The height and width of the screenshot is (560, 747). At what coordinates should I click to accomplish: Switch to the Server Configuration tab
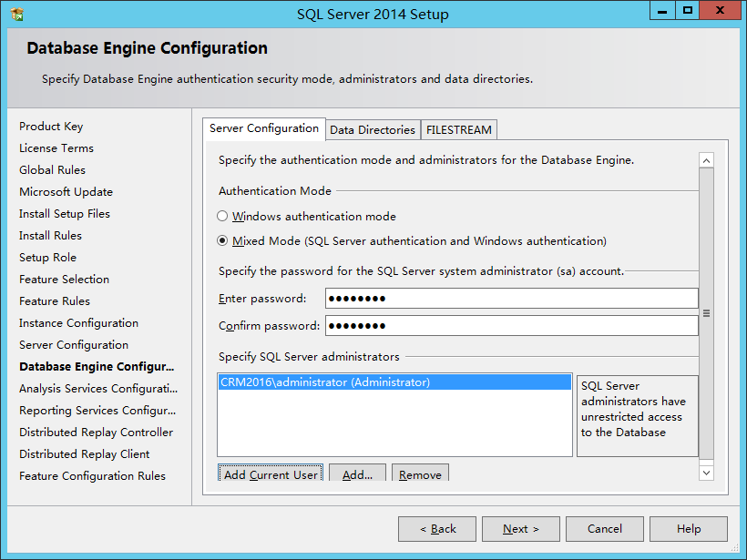pos(264,128)
